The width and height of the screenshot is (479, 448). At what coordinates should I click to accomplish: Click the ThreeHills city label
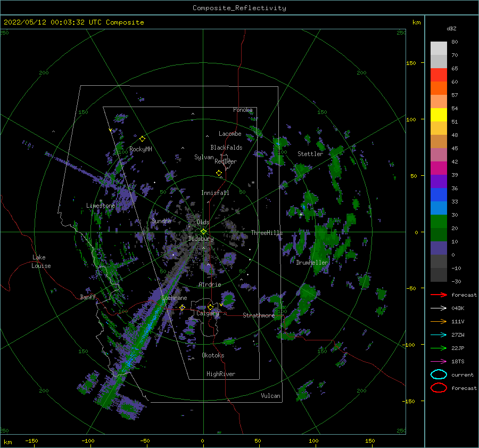267,233
